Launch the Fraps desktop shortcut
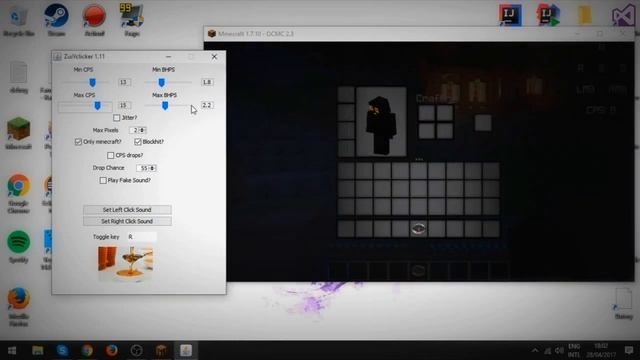Viewport: 640px width, 360px height. tap(132, 20)
